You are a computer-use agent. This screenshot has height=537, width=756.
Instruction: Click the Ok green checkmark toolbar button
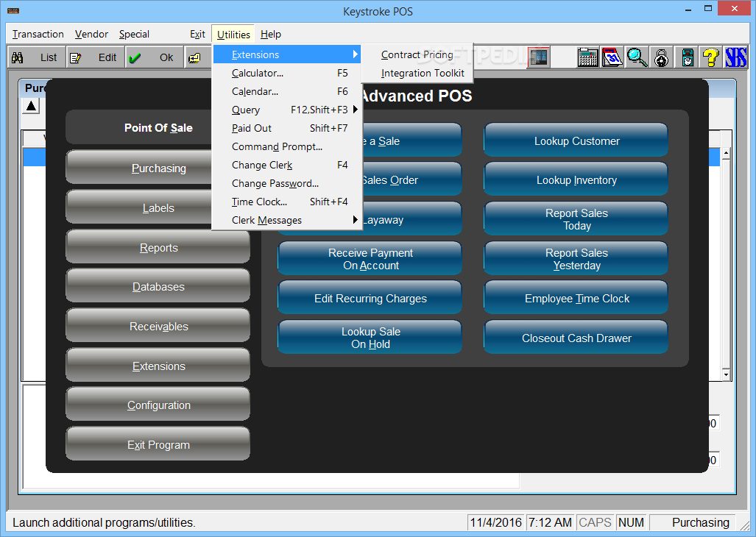(154, 58)
